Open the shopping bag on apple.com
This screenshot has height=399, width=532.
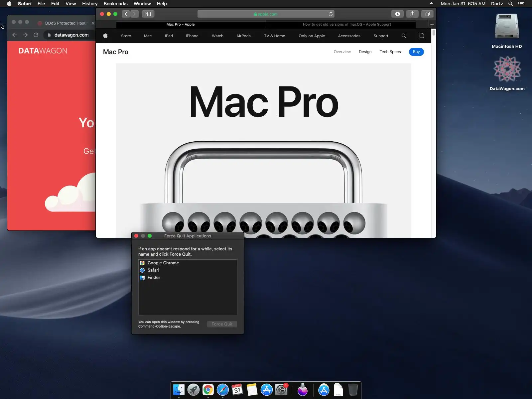coord(422,36)
